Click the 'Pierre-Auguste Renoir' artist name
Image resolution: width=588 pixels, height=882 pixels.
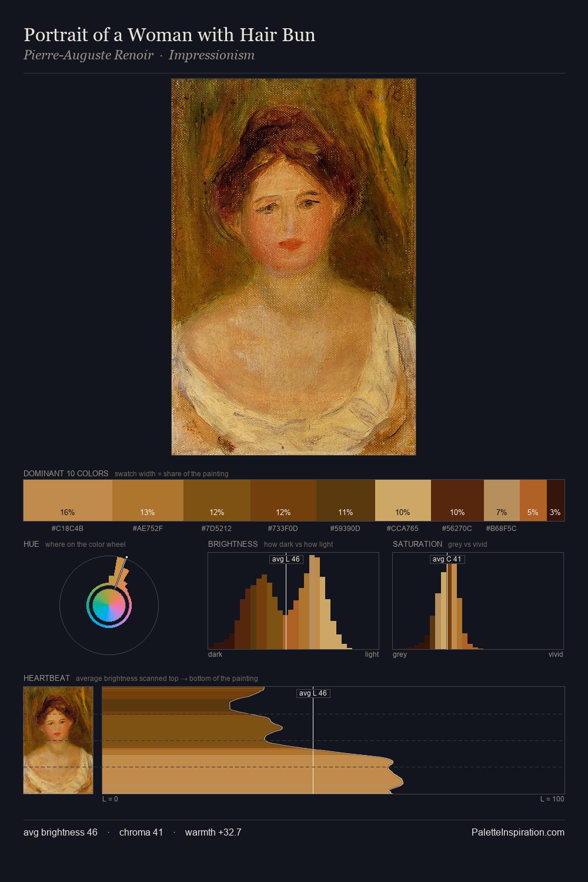(88, 55)
